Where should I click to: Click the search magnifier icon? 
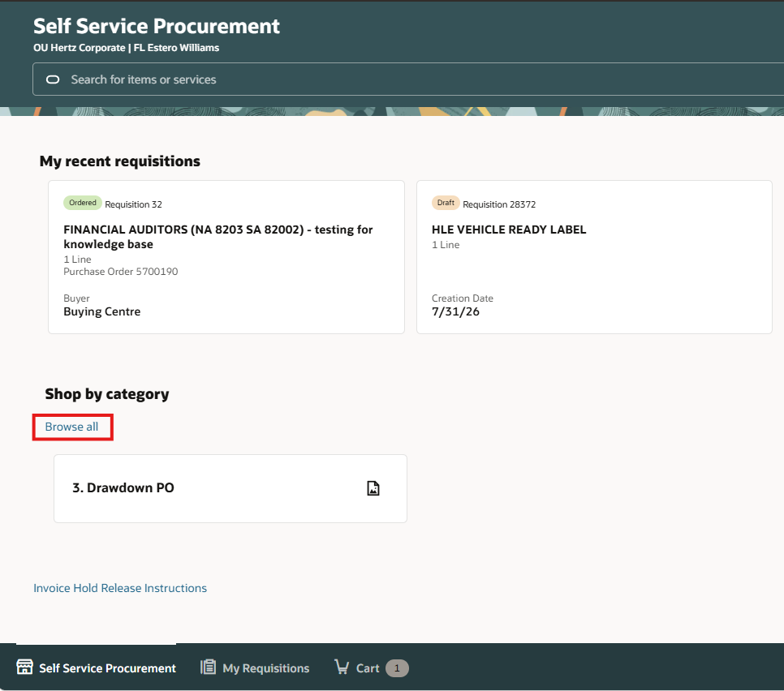53,79
